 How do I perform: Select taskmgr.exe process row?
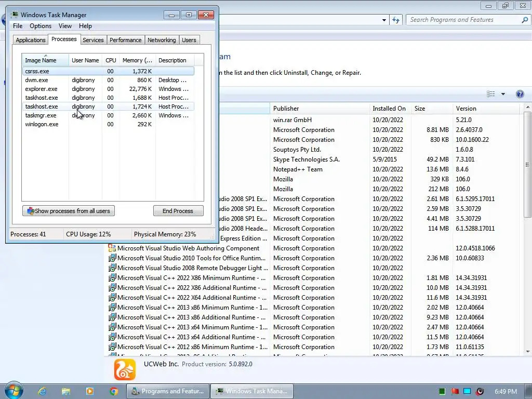coord(108,115)
